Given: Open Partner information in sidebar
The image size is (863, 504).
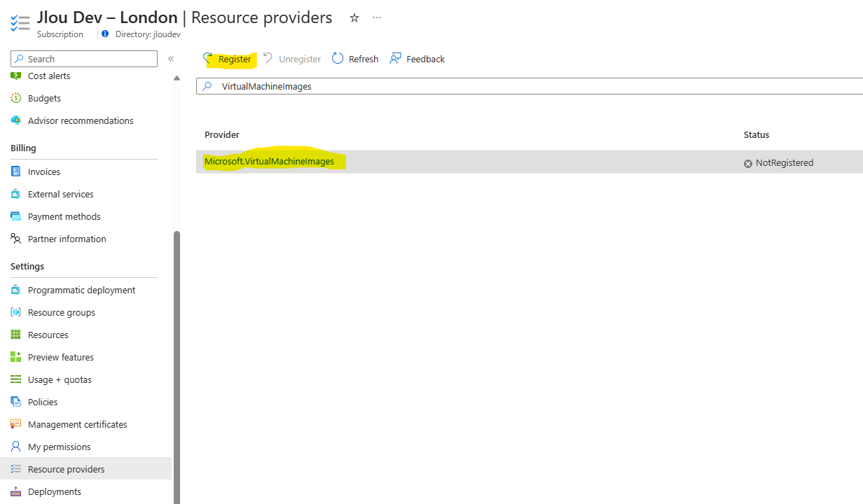Looking at the screenshot, I should pyautogui.click(x=67, y=239).
